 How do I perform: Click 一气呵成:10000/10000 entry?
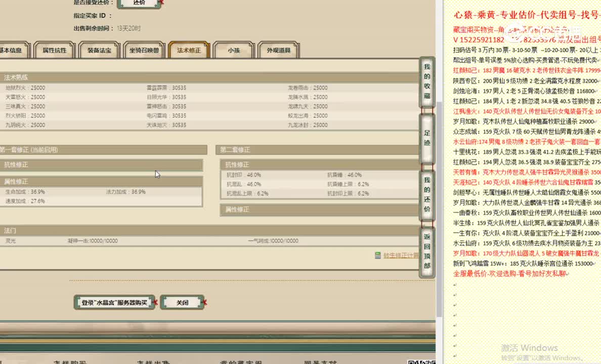click(273, 241)
